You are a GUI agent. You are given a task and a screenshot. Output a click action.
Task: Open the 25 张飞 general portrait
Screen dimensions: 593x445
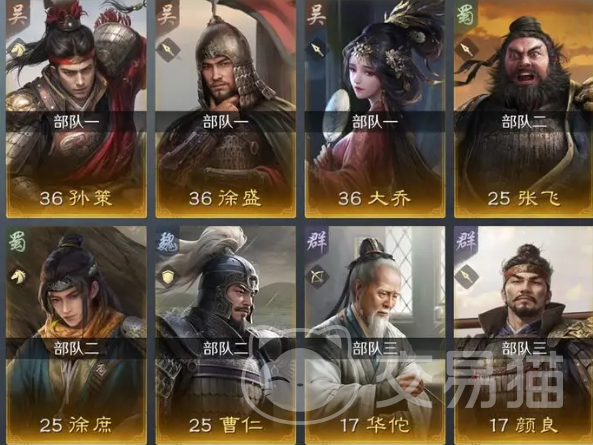(523, 109)
